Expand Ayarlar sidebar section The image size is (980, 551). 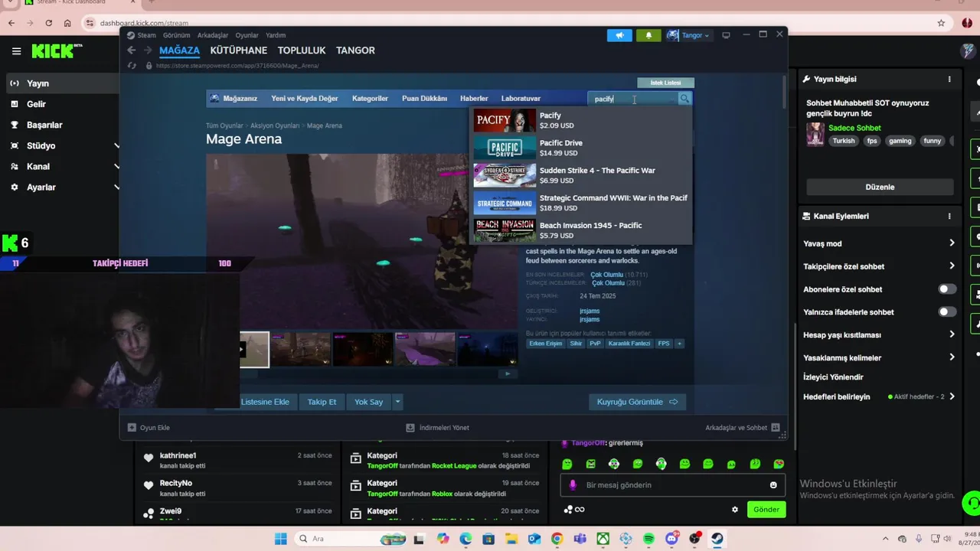coord(117,187)
